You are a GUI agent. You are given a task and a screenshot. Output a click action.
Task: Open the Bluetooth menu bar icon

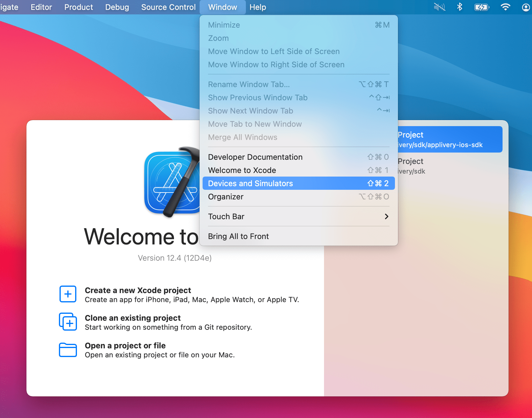click(460, 7)
